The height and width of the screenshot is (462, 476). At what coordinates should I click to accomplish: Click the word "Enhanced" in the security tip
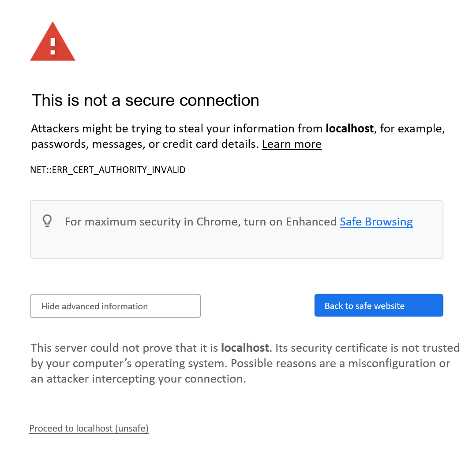[311, 222]
